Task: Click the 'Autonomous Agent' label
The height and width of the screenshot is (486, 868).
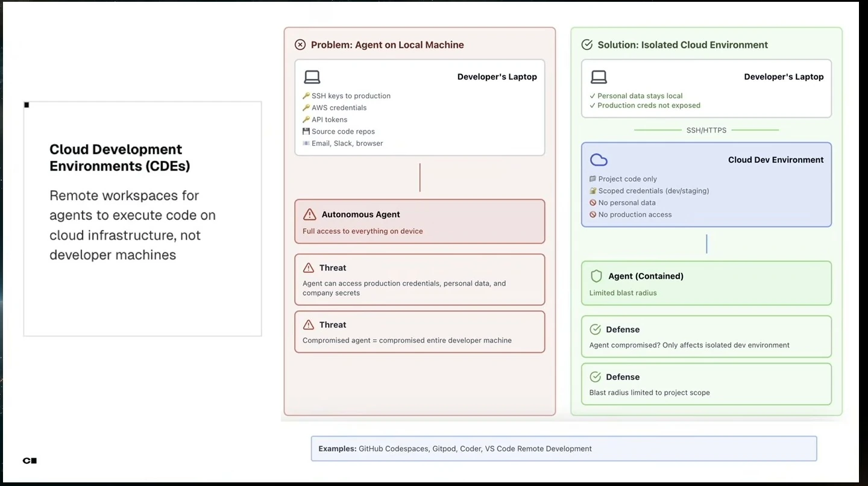Action: 361,214
